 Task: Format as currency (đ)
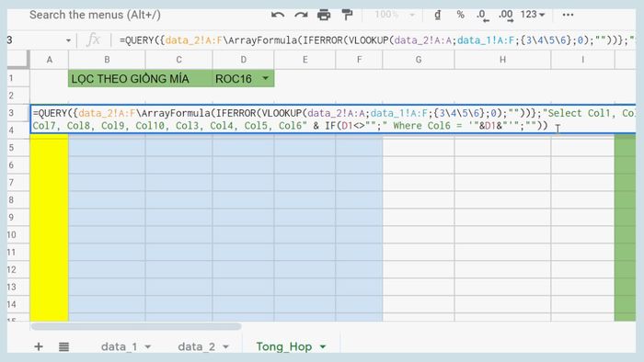pos(437,16)
